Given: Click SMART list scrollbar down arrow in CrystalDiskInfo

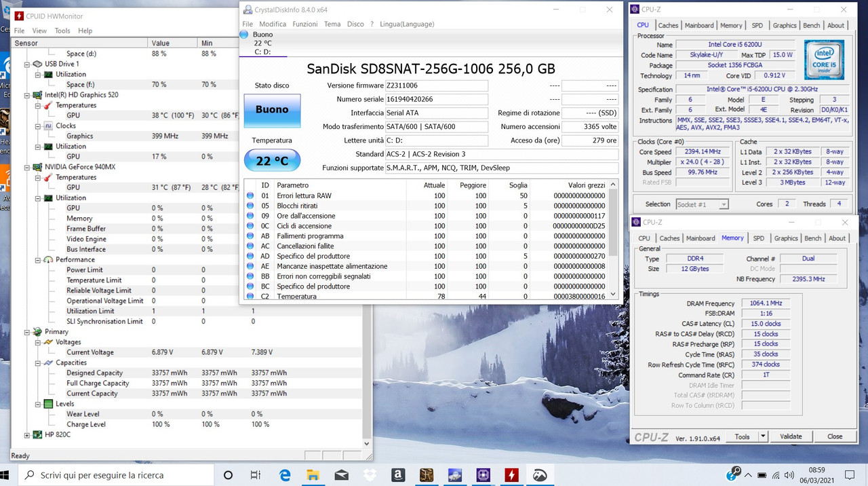Looking at the screenshot, I should [614, 294].
